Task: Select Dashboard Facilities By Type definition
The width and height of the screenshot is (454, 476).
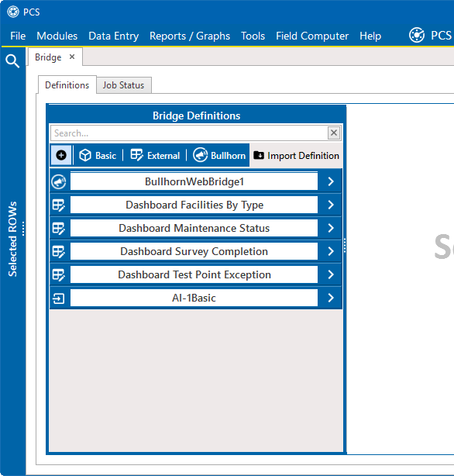Action: click(x=194, y=205)
